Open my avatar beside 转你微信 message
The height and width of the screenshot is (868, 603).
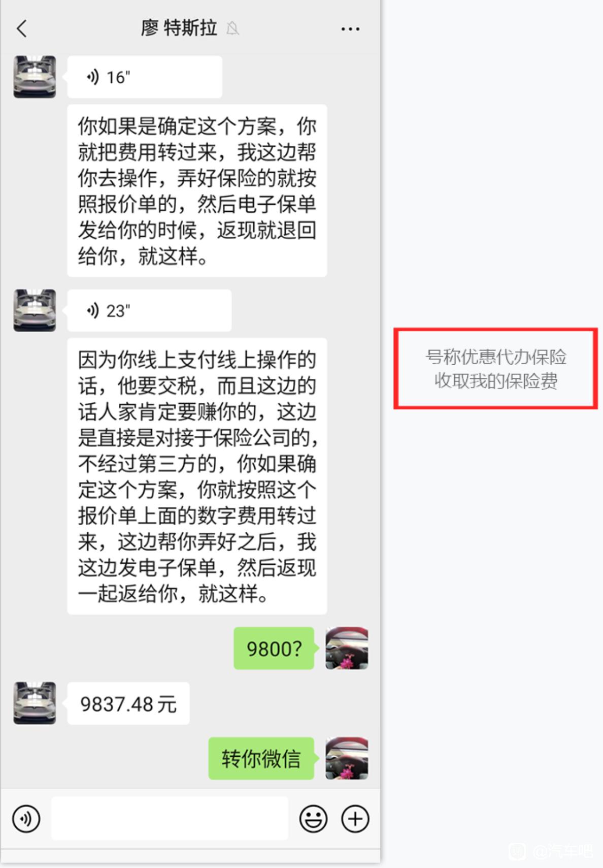(347, 758)
